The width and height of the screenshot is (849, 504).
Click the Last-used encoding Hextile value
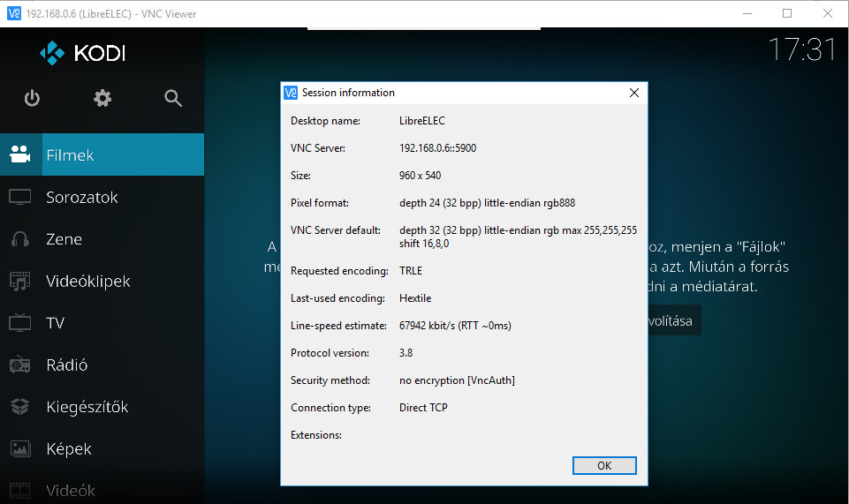414,298
